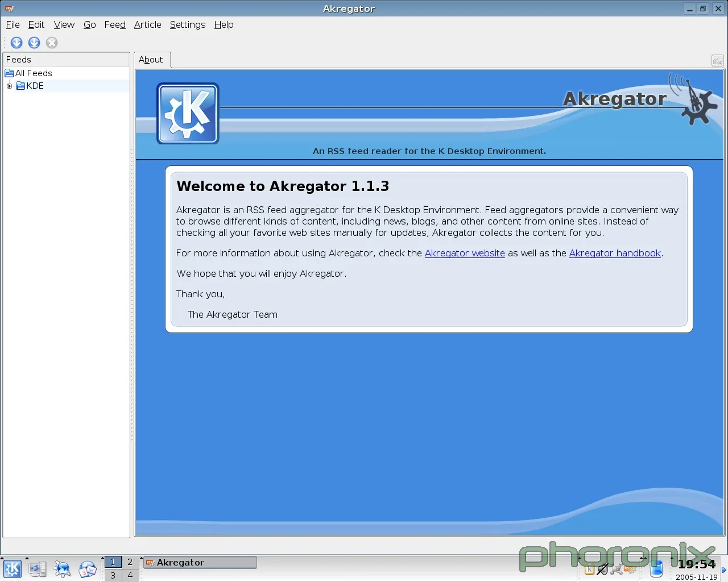Follow the Akregator website link
This screenshot has width=728, height=582.
(x=464, y=253)
